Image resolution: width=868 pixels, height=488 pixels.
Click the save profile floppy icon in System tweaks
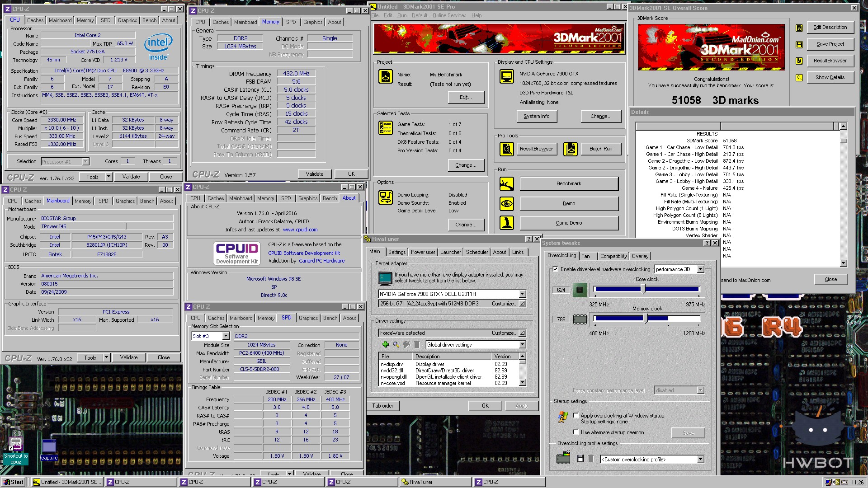click(x=580, y=459)
